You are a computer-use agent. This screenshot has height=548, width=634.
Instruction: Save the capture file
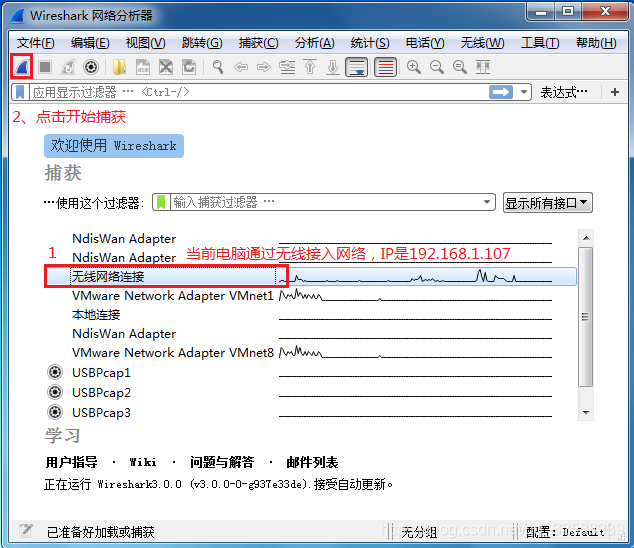[143, 67]
